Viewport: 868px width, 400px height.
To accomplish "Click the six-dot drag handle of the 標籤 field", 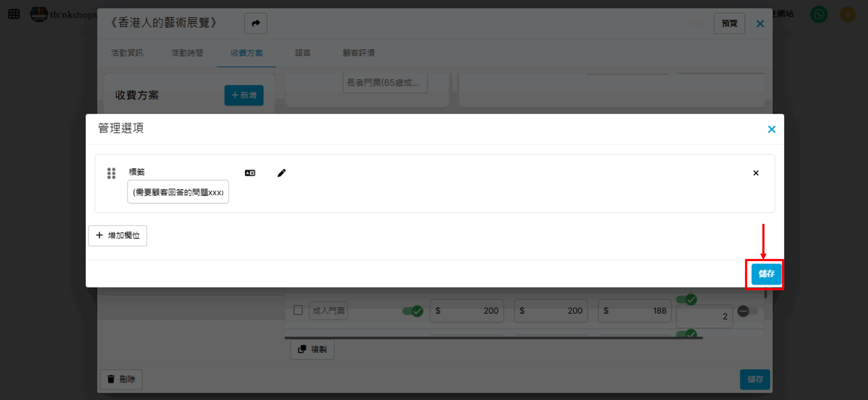I will pyautogui.click(x=111, y=173).
